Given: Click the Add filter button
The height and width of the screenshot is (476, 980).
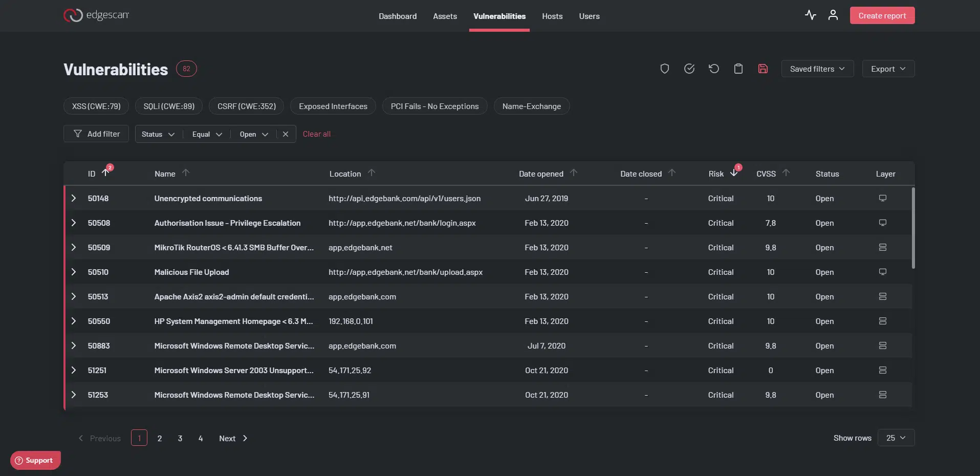Looking at the screenshot, I should point(96,134).
